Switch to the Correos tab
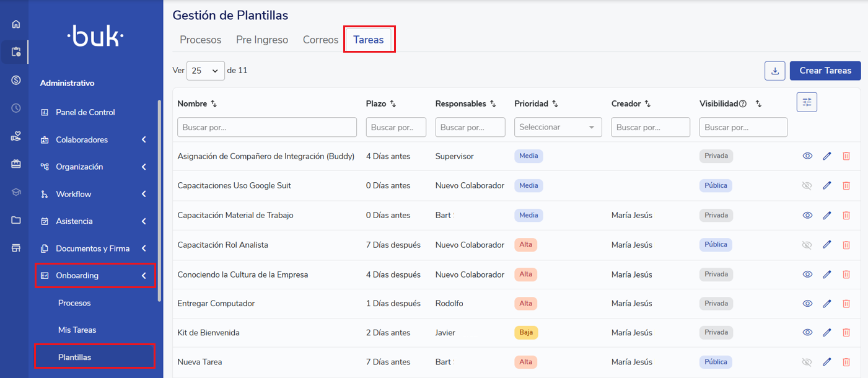 coord(320,40)
